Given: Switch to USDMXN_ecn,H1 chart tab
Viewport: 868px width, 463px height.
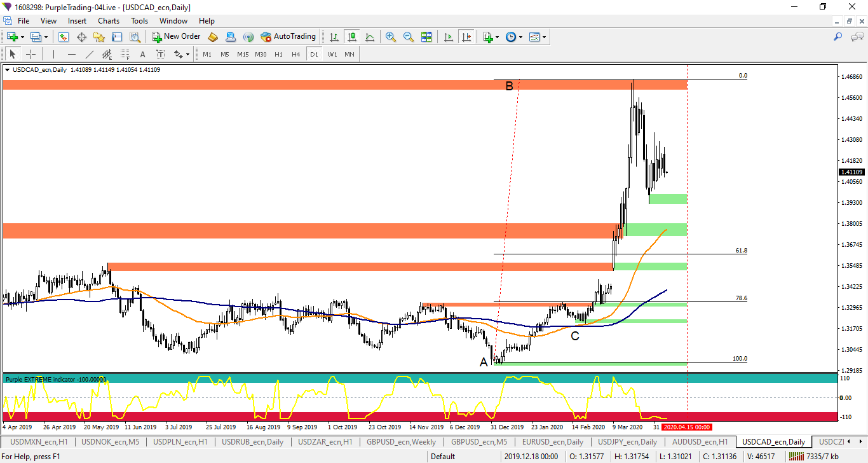Looking at the screenshot, I should (x=39, y=441).
